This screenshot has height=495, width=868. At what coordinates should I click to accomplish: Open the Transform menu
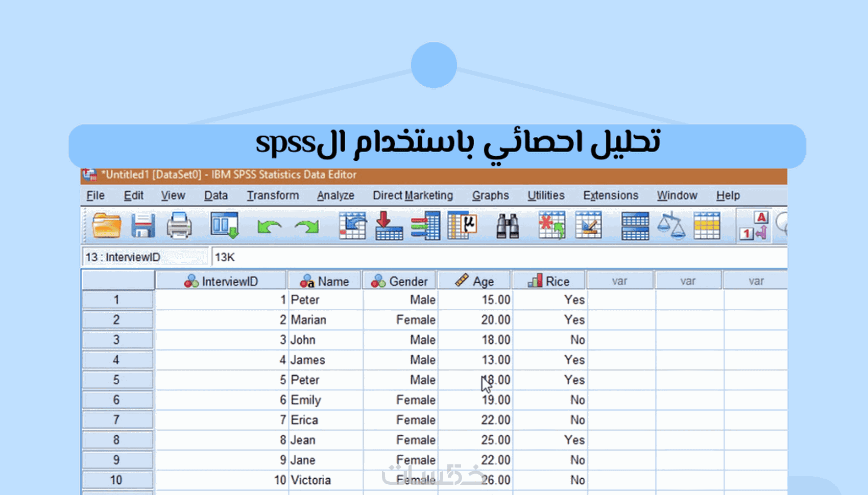tap(273, 195)
